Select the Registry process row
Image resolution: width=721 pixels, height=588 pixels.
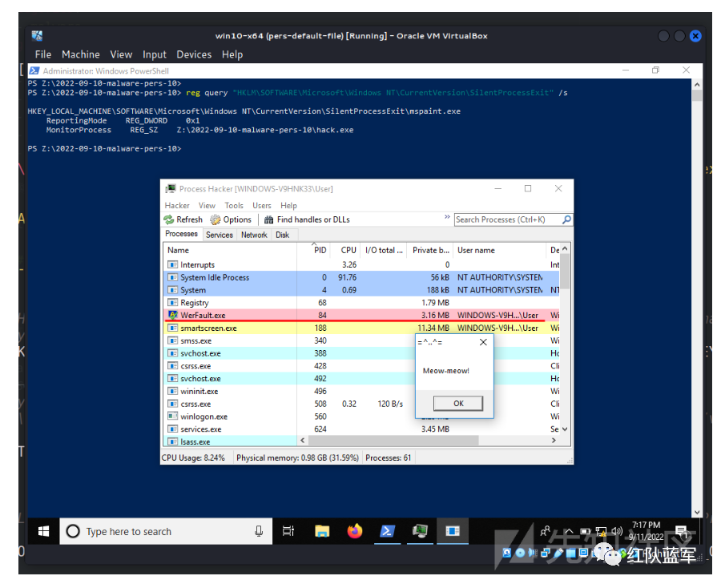pos(361,303)
